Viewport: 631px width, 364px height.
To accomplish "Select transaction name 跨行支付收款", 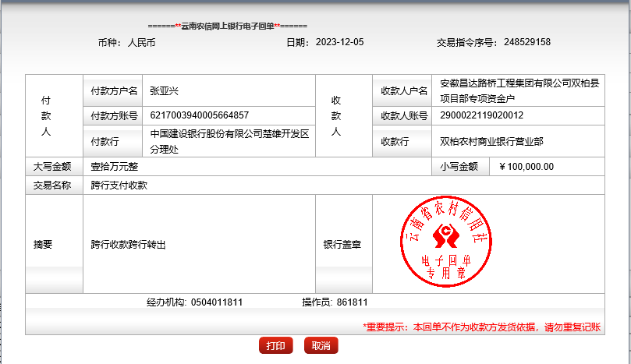I will click(x=119, y=186).
